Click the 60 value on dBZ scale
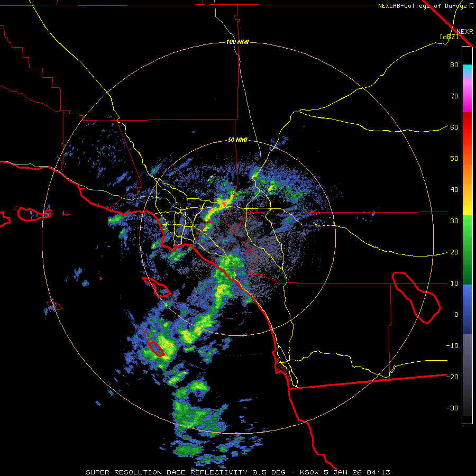This screenshot has height=476, width=476. 454,127
